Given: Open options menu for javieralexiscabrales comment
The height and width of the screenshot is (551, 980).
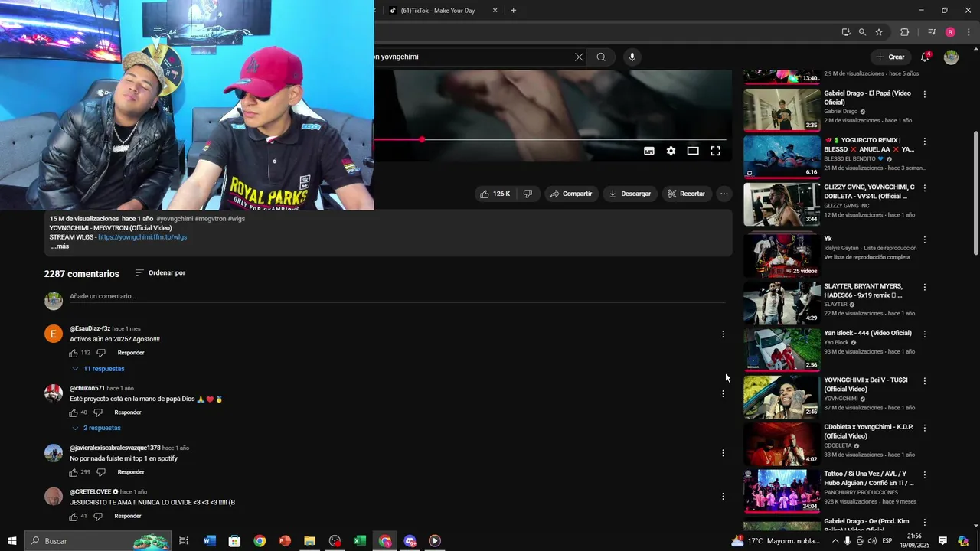Looking at the screenshot, I should click(x=723, y=453).
